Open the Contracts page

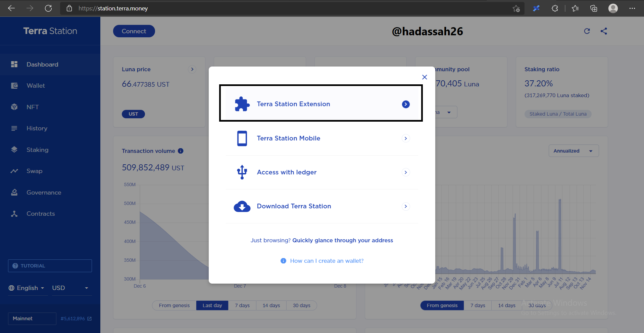[x=50, y=214]
